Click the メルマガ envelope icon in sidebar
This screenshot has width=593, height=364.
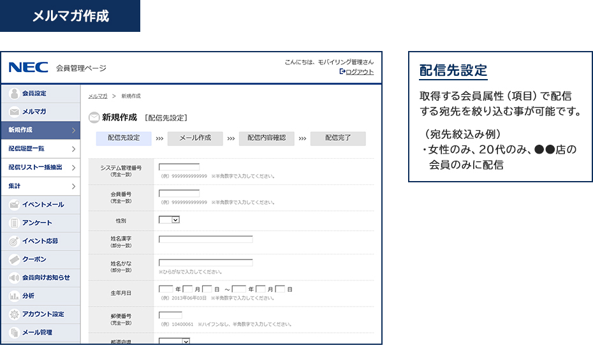[15, 112]
